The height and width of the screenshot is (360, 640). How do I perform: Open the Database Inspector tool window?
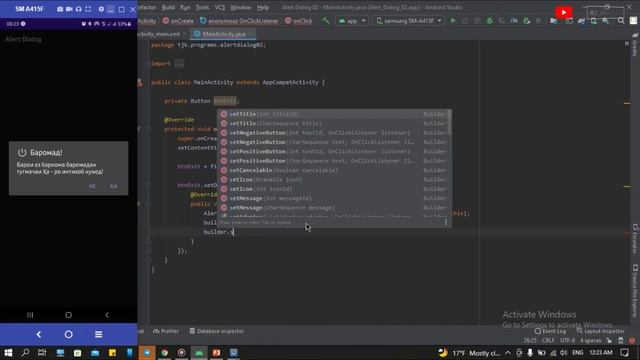(x=217, y=331)
